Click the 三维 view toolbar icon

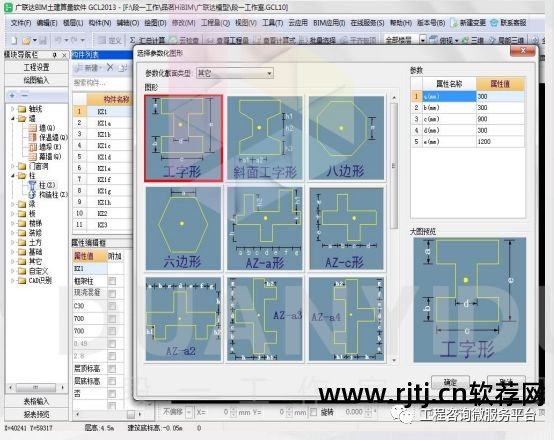[473, 40]
